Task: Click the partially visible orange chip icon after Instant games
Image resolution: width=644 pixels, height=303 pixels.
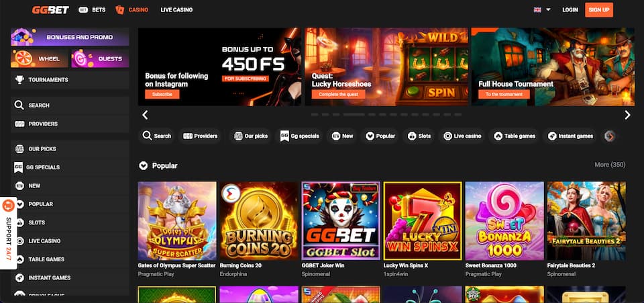Action: coord(610,136)
